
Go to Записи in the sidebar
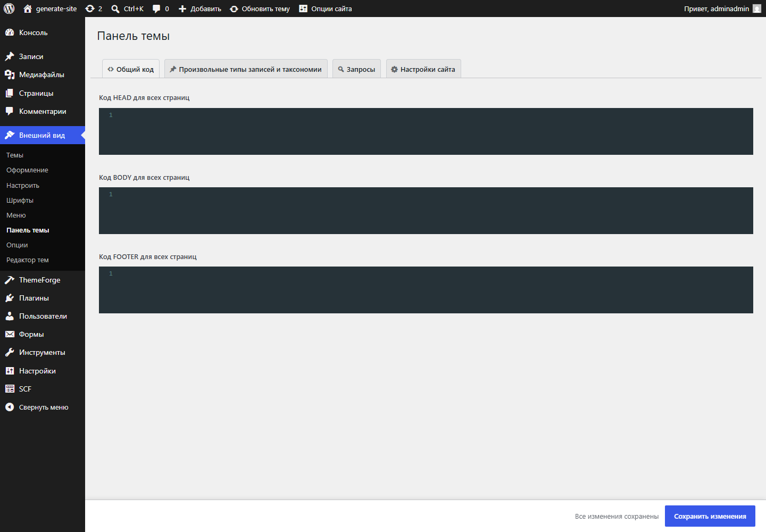(x=43, y=56)
